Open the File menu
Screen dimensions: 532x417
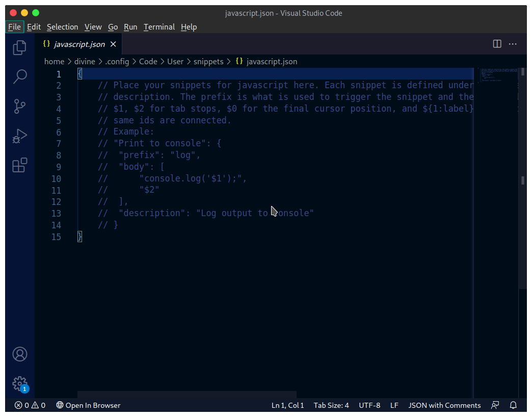15,27
